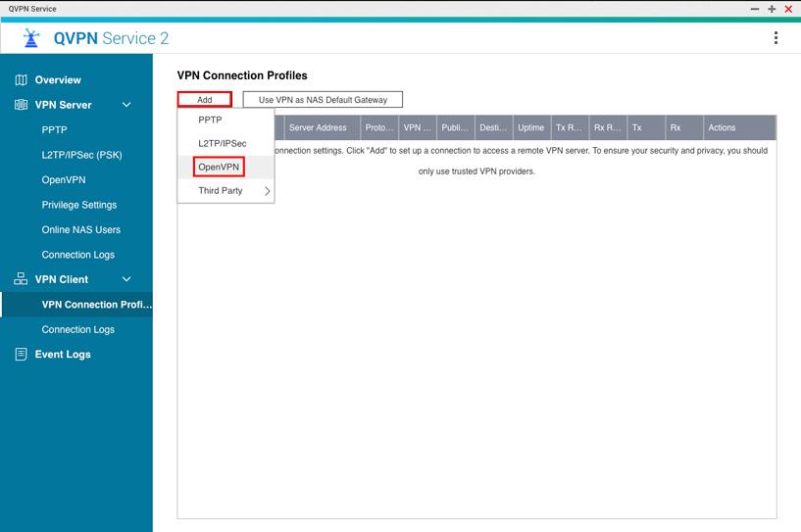Sort by Uptime column header

click(530, 127)
